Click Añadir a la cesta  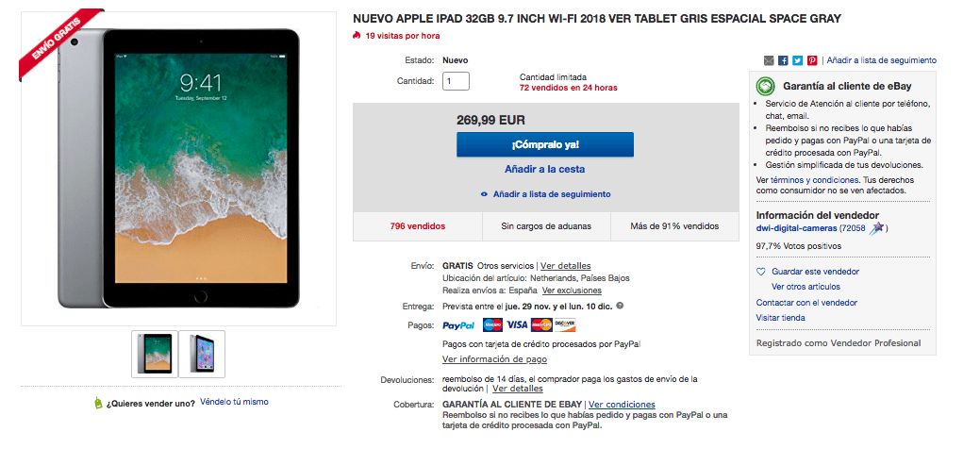pyautogui.click(x=545, y=170)
